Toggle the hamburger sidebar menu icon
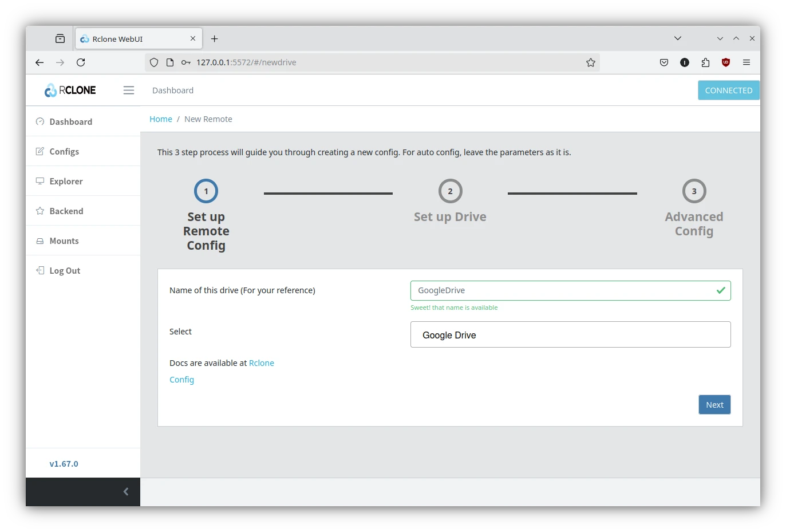This screenshot has height=532, width=786. (x=129, y=90)
